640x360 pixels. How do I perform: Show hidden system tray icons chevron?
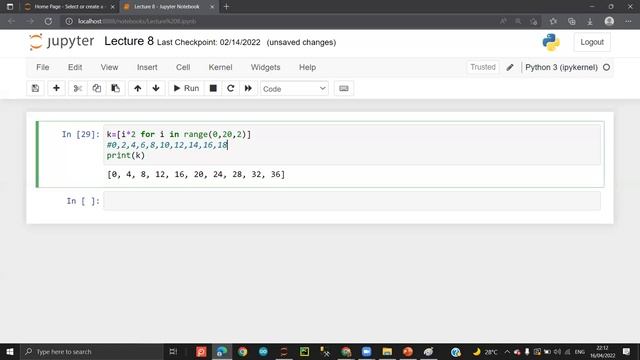pos(507,352)
